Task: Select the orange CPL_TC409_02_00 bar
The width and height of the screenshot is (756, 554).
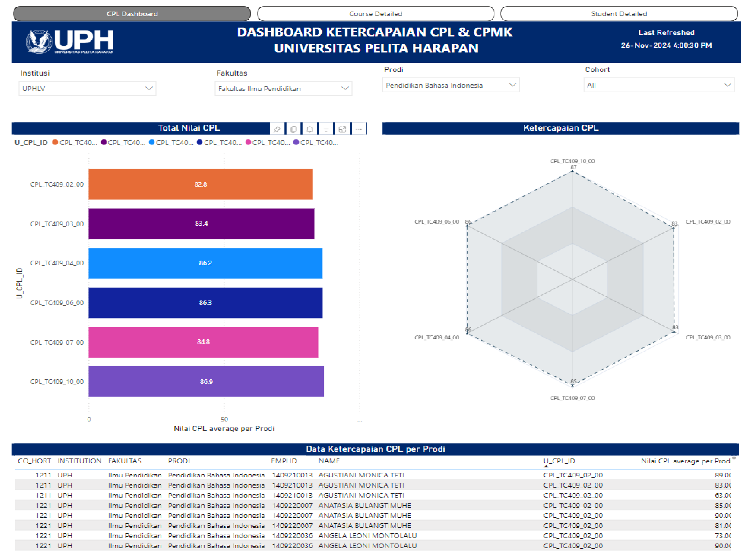Action: [201, 184]
